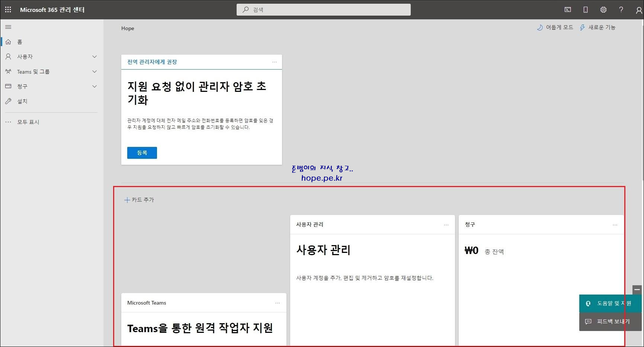Open Cloud Shell icon in header
This screenshot has height=347, width=644.
568,10
